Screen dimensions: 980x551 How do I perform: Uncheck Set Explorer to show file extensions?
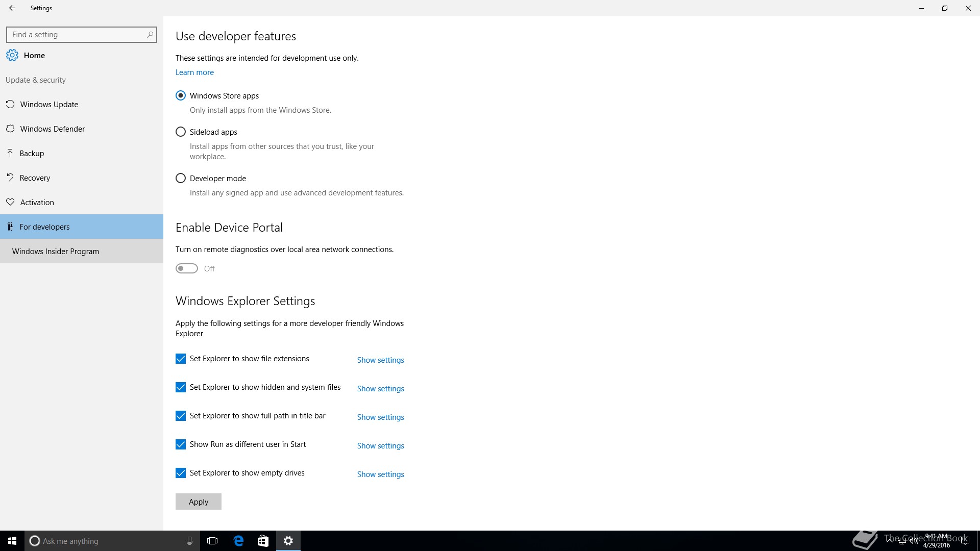point(181,359)
